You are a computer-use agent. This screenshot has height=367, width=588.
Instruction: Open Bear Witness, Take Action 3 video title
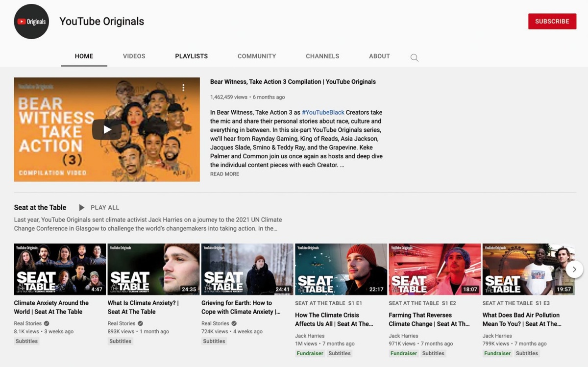(x=293, y=82)
